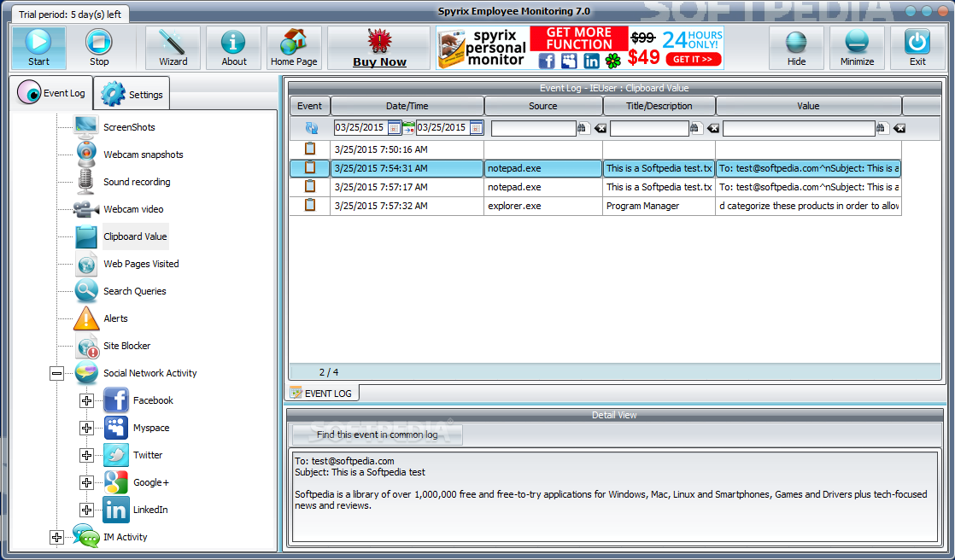Select Web Pages Visited in the tree
This screenshot has width=955, height=560.
(141, 264)
